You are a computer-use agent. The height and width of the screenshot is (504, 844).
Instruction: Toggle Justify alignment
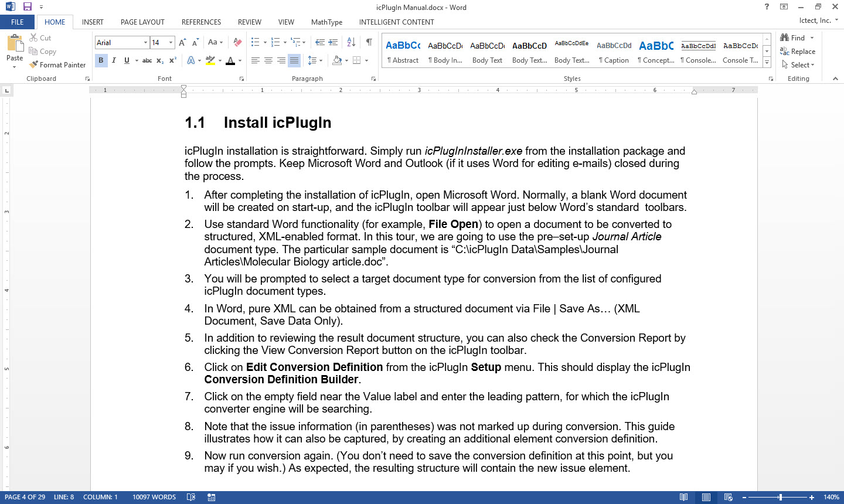coord(294,60)
